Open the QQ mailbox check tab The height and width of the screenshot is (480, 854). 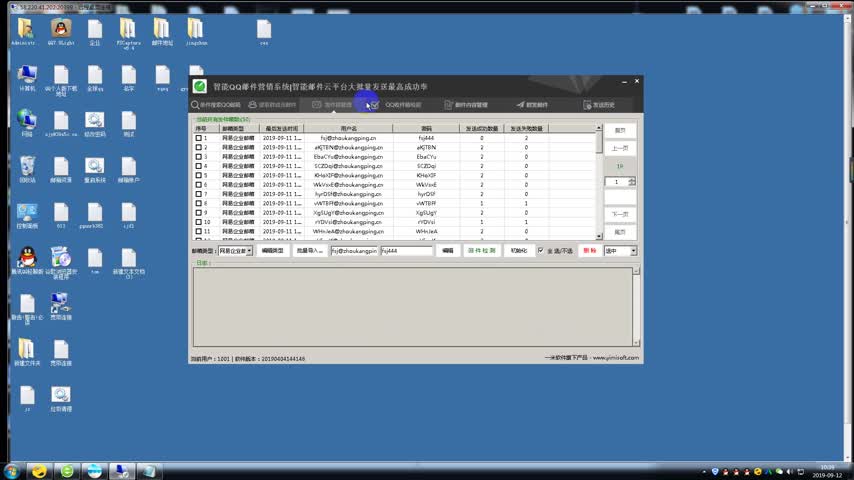pyautogui.click(x=396, y=105)
